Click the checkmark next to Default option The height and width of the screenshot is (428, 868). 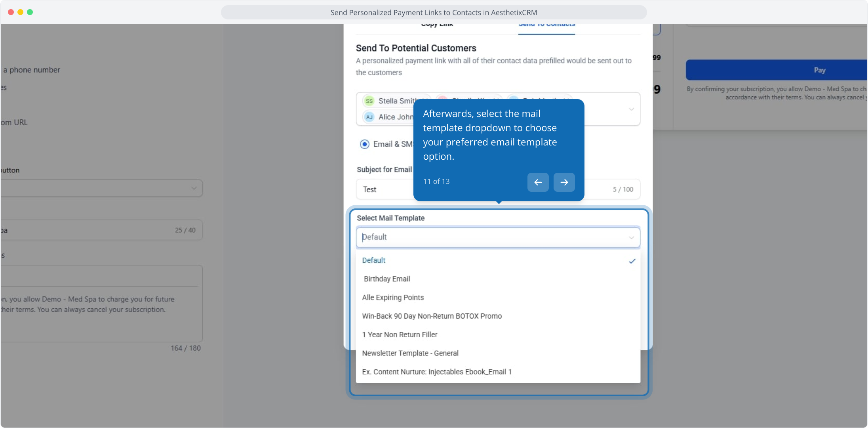tap(632, 261)
